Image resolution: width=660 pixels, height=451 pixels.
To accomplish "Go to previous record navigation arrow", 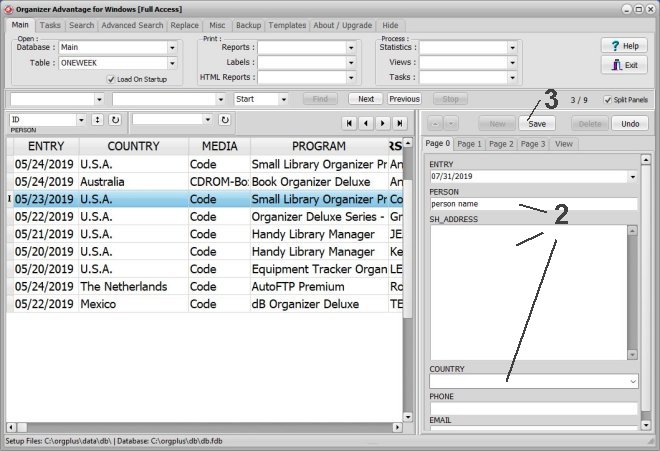I will [366, 123].
